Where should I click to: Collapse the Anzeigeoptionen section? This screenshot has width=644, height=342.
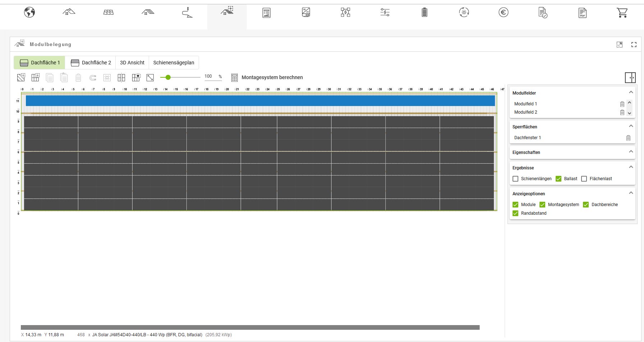[x=631, y=193]
